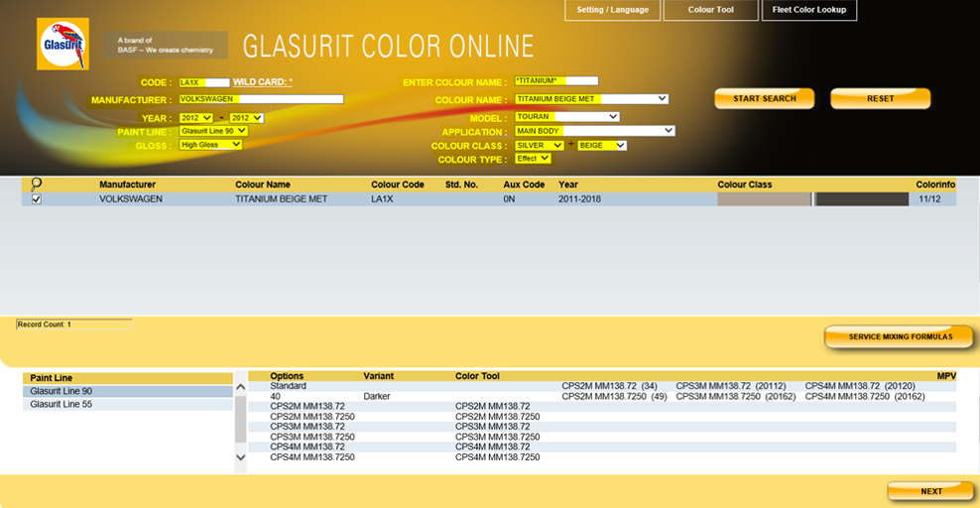
Task: Click the Year column header
Action: (x=568, y=185)
